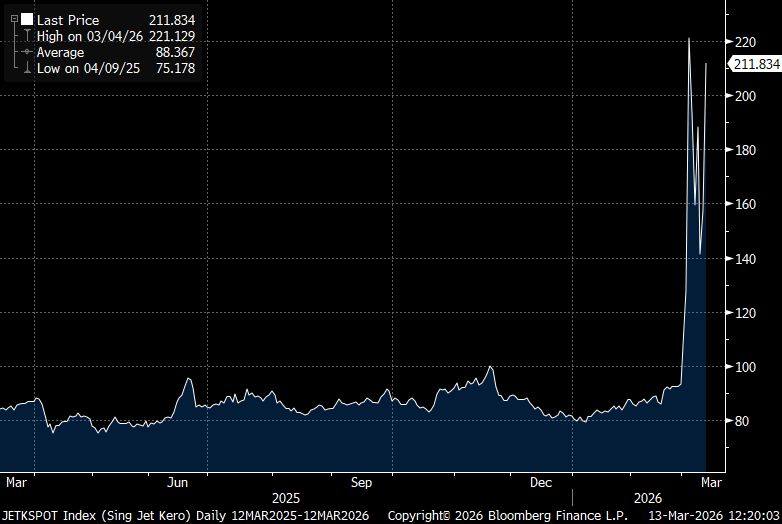Click the 180 y-axis label
This screenshot has width=782, height=524.
745,150
